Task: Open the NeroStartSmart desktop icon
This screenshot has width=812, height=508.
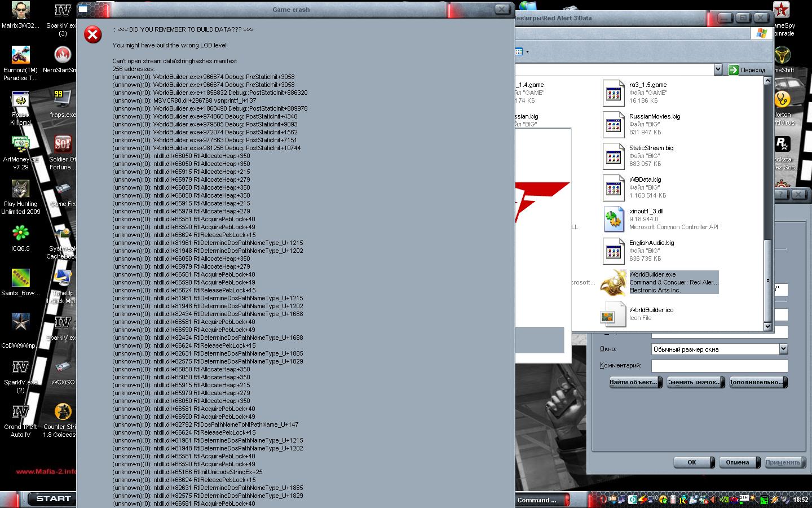Action: [62, 59]
